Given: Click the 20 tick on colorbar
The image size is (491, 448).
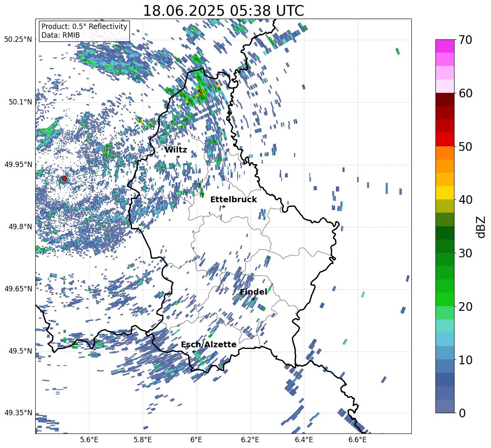Looking at the screenshot, I should tap(465, 306).
